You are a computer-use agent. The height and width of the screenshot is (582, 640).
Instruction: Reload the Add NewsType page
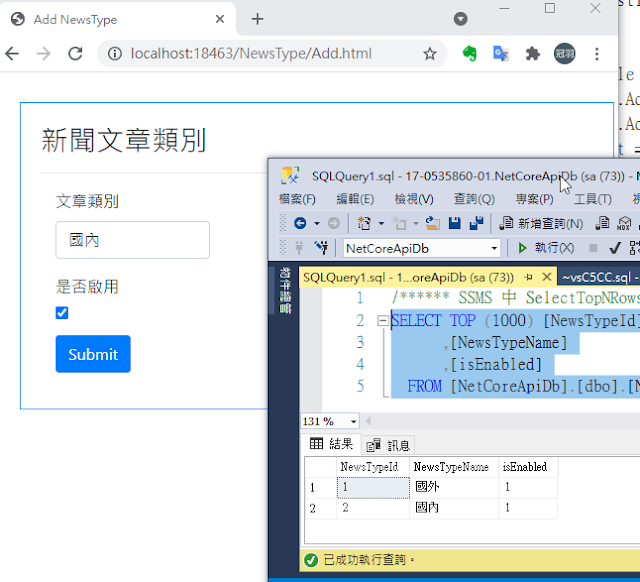[x=75, y=54]
